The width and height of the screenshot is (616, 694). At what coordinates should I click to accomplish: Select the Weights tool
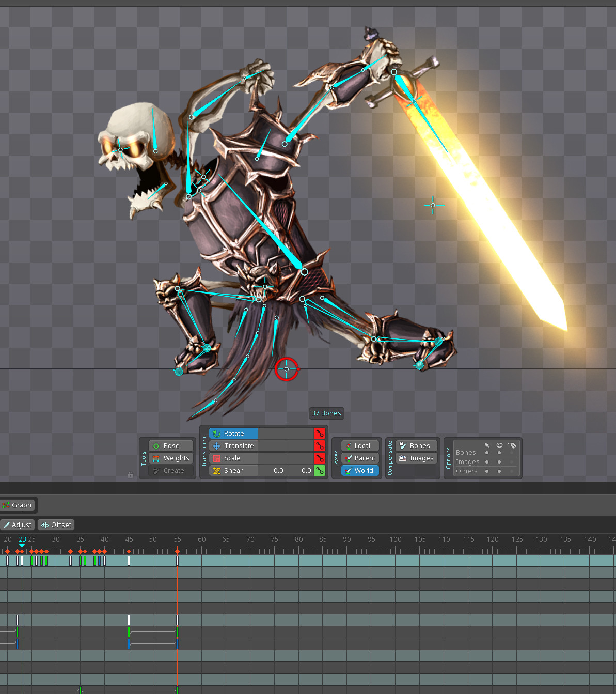pos(170,458)
